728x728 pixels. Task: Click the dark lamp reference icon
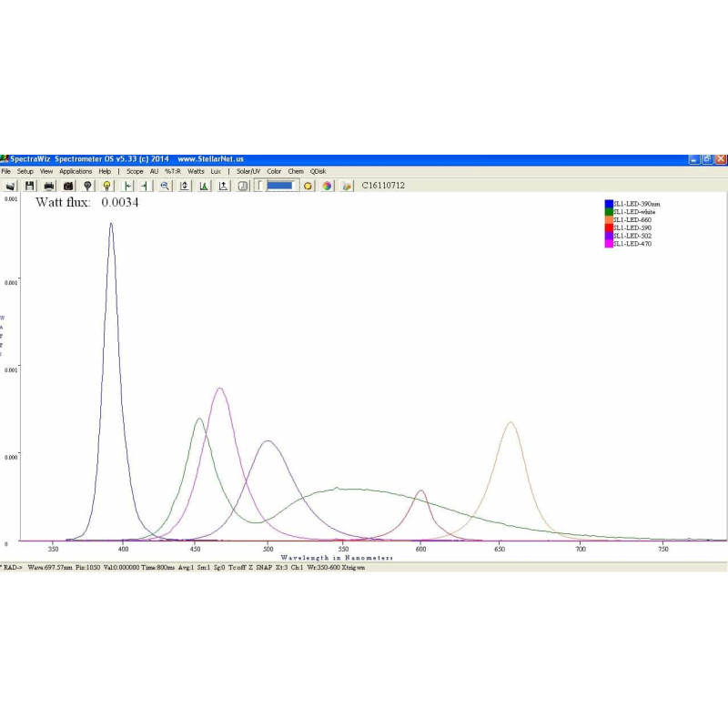(87, 186)
